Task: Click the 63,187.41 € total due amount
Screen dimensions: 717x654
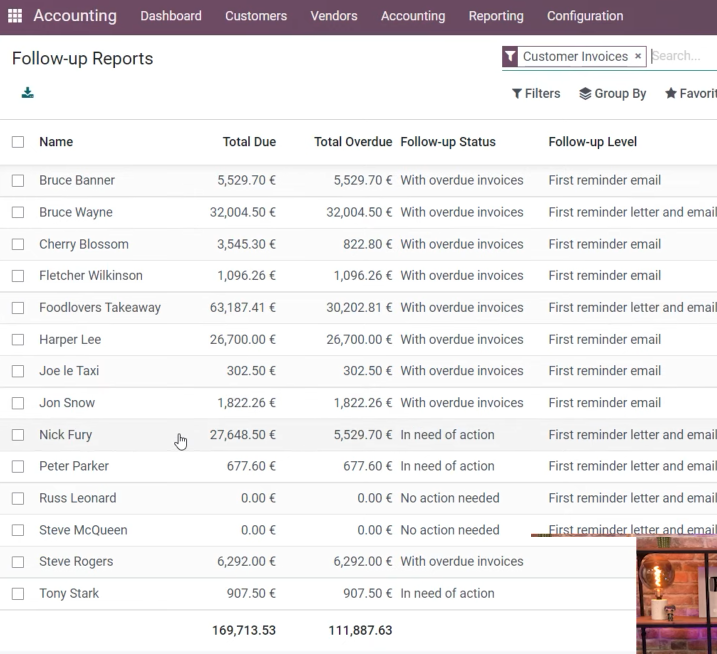Action: [243, 308]
